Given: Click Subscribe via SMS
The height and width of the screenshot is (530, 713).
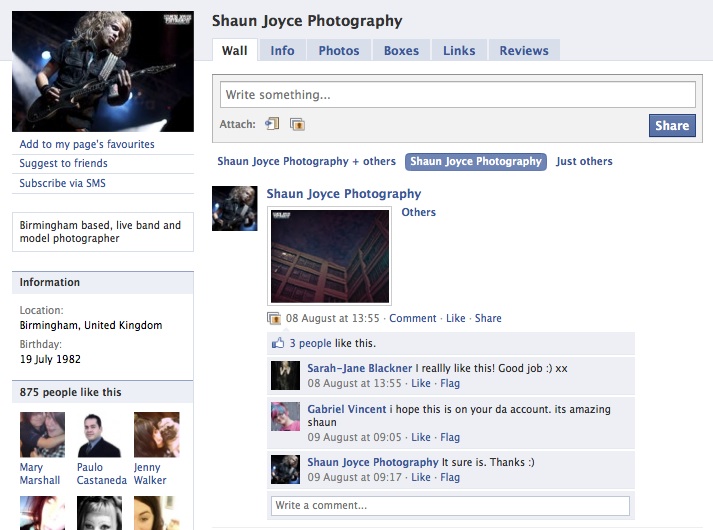Looking at the screenshot, I should (x=62, y=183).
